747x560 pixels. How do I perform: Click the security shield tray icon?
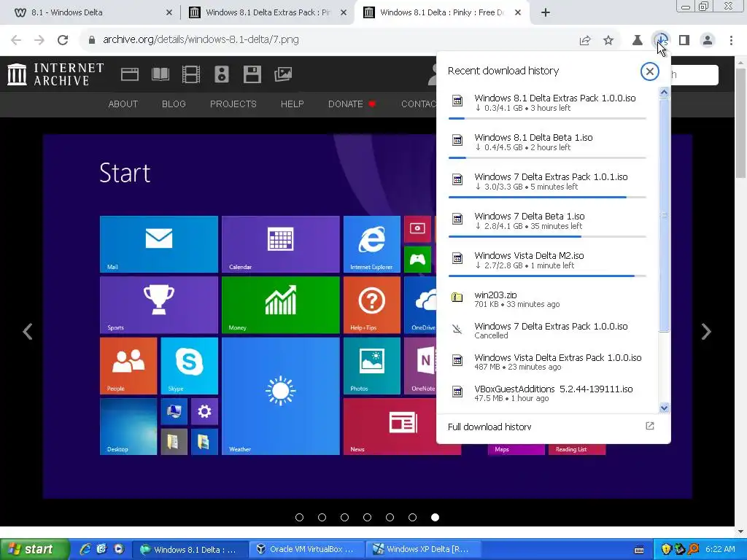tap(666, 550)
